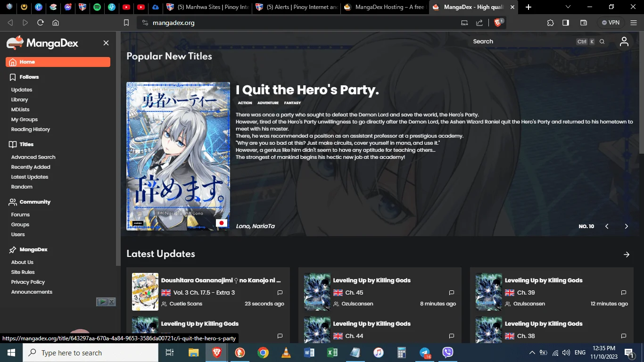Open Leveling Up Ch. 38 chapter
The height and width of the screenshot is (362, 644).
coord(526,336)
